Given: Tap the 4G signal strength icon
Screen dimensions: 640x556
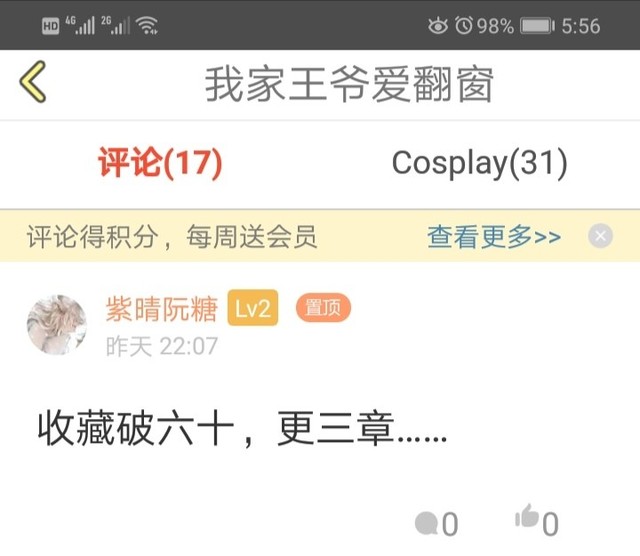Looking at the screenshot, I should click(x=80, y=25).
